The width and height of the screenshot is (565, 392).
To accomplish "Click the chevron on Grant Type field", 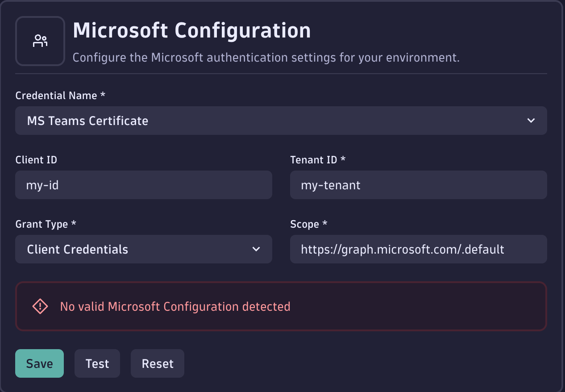I will 257,249.
